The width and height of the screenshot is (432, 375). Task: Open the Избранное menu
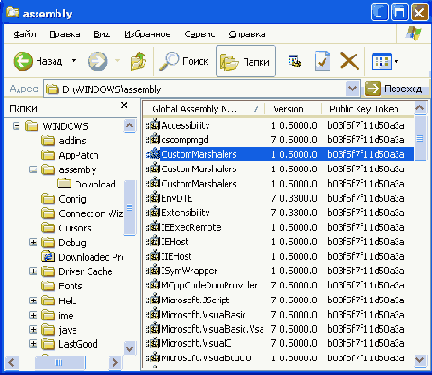point(147,34)
